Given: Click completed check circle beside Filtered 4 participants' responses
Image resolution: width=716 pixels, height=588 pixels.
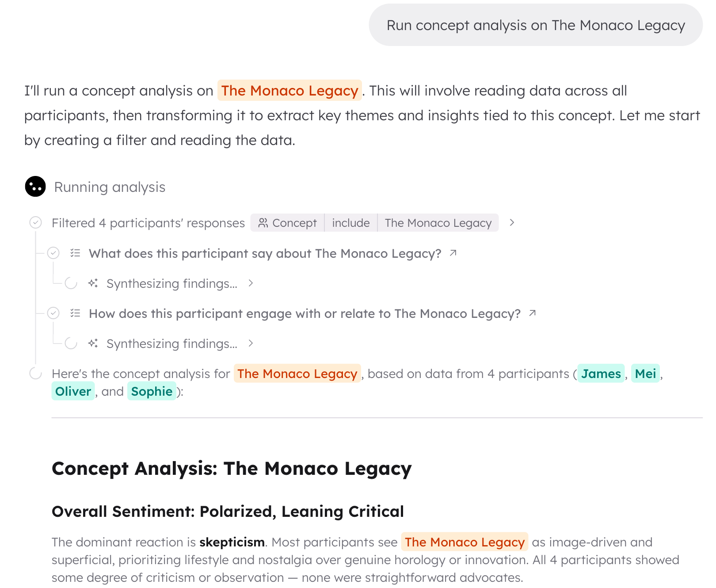Looking at the screenshot, I should pyautogui.click(x=36, y=222).
